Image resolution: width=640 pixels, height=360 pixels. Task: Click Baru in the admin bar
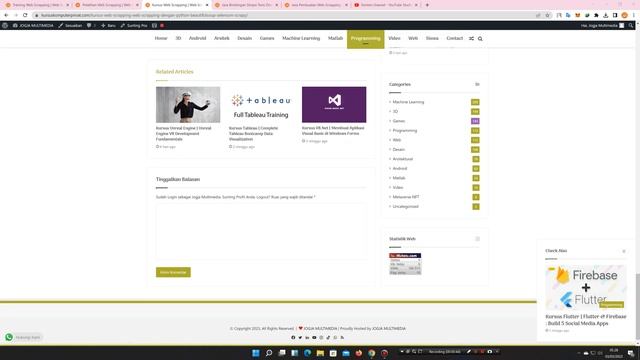[108, 25]
